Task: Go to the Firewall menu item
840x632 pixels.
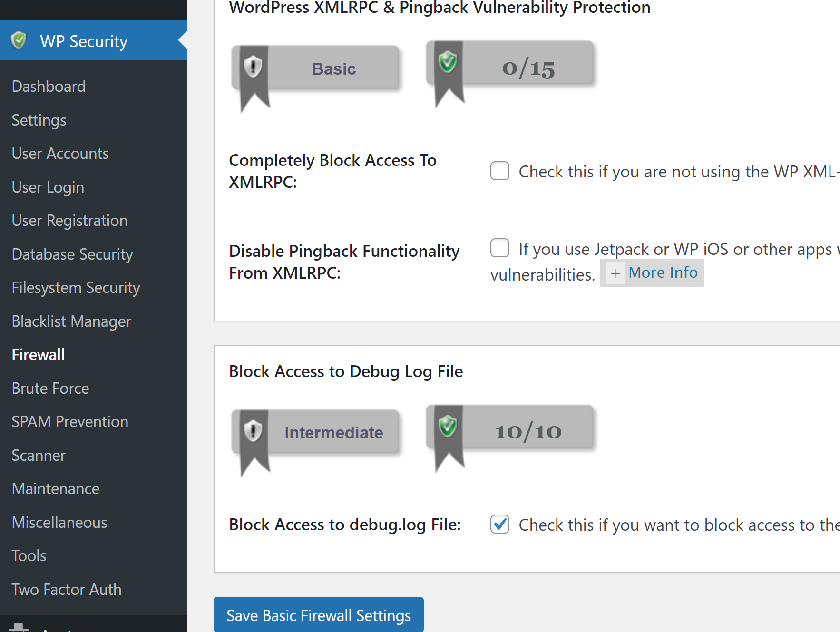Action: click(38, 355)
